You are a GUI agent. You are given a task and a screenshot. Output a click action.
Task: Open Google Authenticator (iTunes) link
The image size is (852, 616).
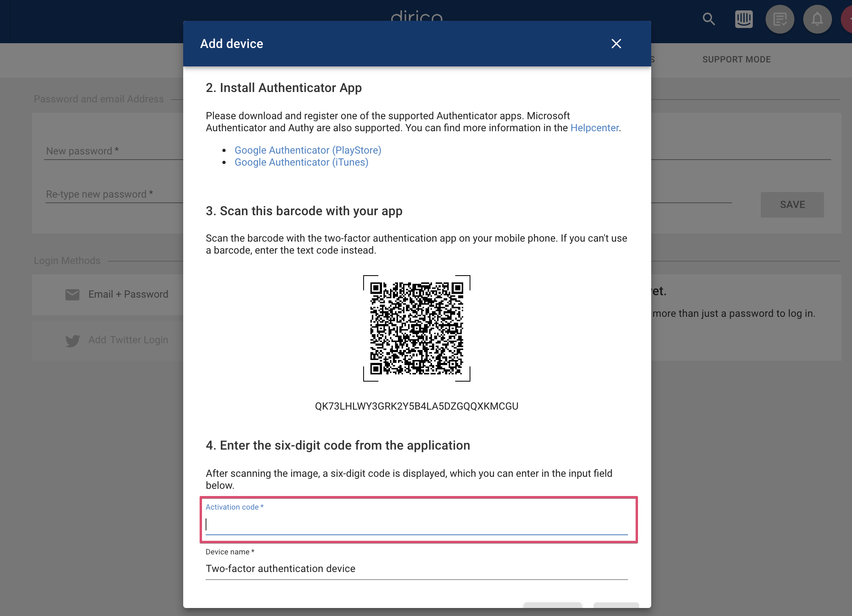tap(301, 162)
